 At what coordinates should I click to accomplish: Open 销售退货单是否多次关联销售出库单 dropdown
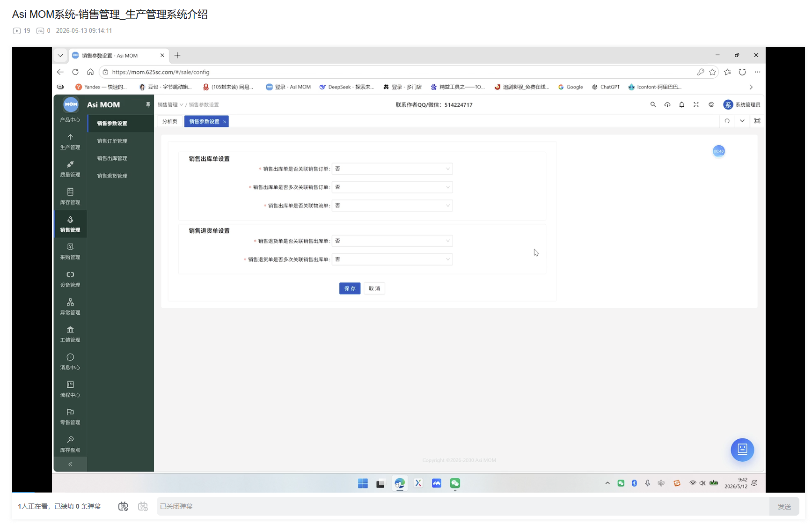click(392, 259)
